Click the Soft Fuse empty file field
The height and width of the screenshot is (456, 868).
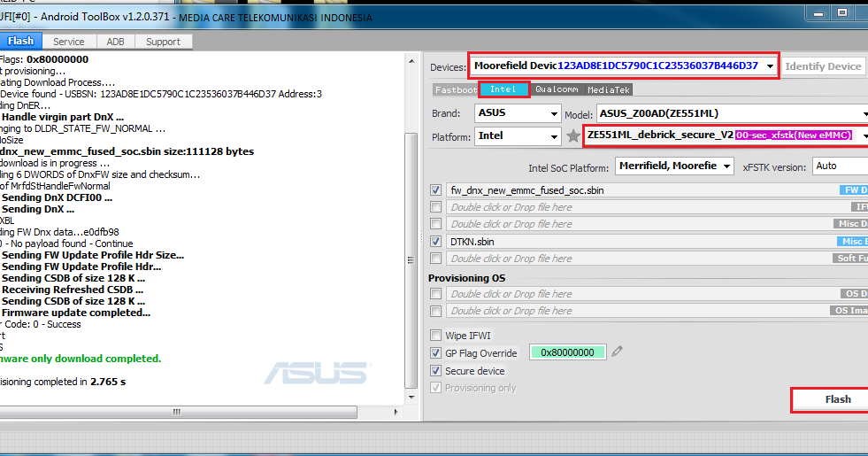[x=657, y=259]
